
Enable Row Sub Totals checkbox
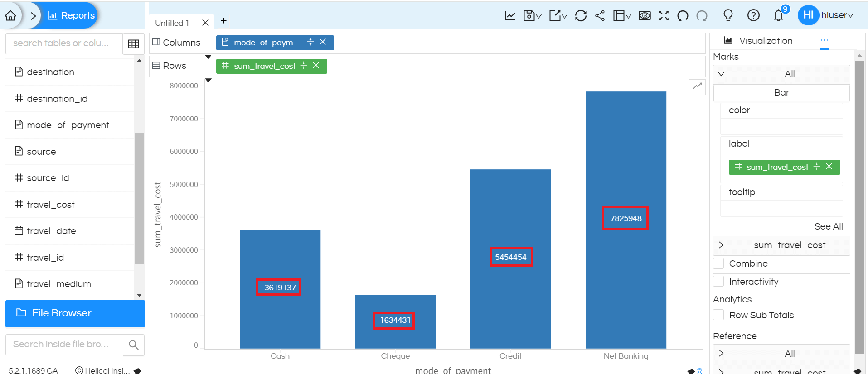[718, 315]
